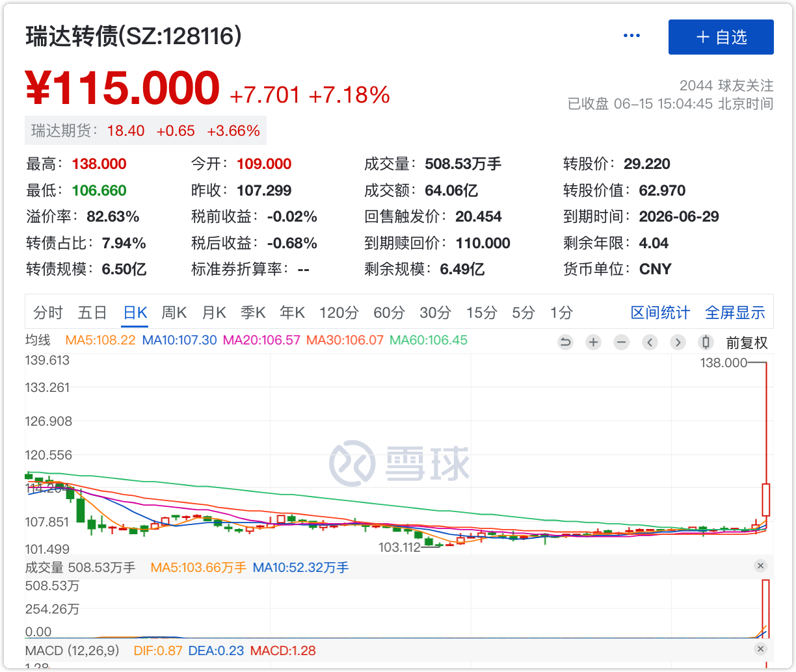Add stock to watchlist with 自选
The width and height of the screenshot is (796, 672).
721,37
